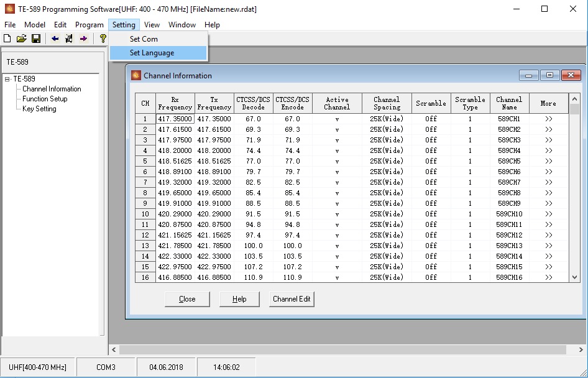Save the file with the floppy disk icon
This screenshot has width=588, height=378.
click(x=36, y=39)
